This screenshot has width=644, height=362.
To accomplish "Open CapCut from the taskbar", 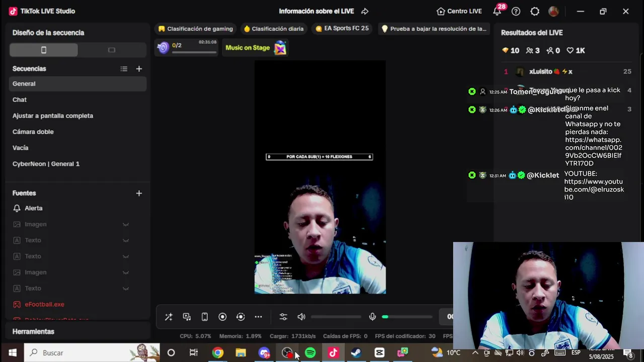I will pos(379,353).
